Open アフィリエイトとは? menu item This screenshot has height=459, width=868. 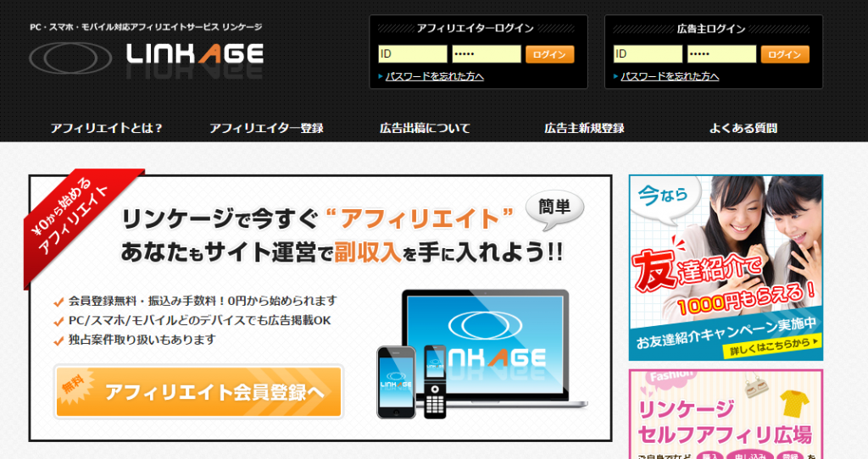106,128
